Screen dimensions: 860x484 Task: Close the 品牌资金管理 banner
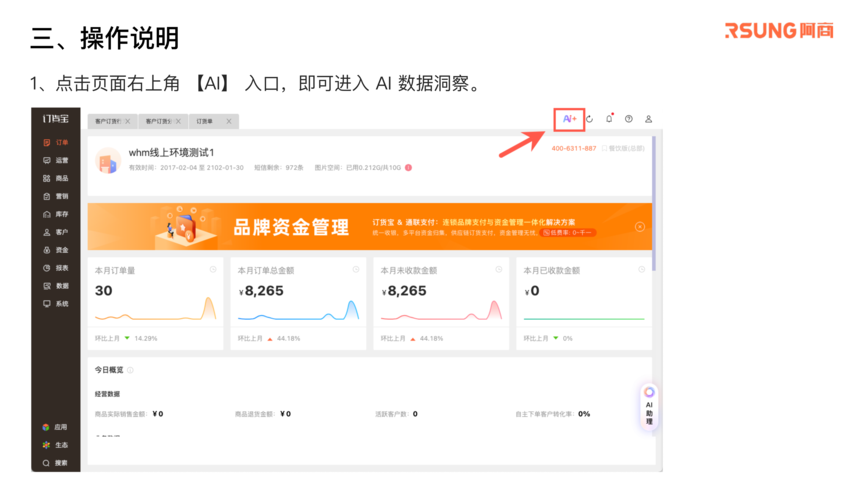point(639,227)
